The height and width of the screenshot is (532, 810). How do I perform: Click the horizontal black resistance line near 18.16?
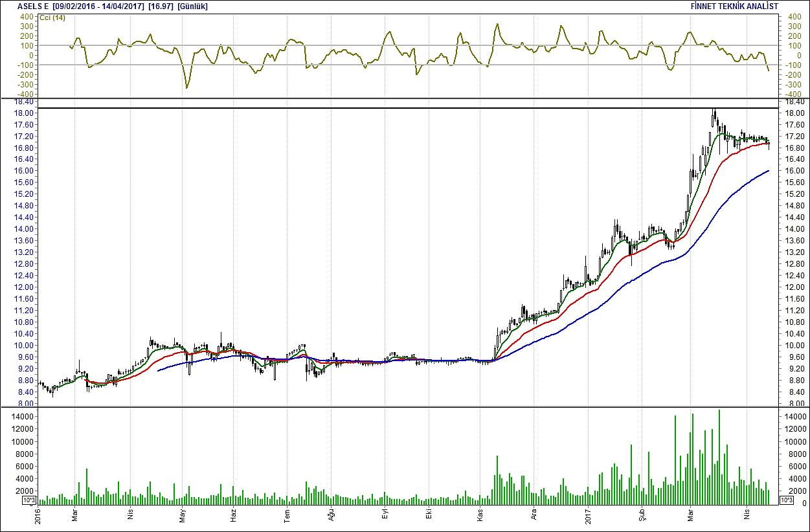pyautogui.click(x=408, y=108)
